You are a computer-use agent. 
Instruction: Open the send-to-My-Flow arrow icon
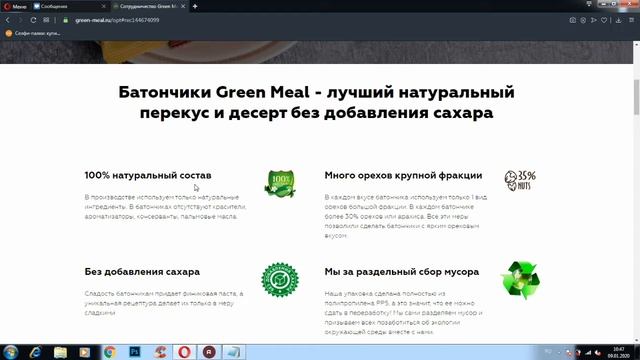pos(594,20)
